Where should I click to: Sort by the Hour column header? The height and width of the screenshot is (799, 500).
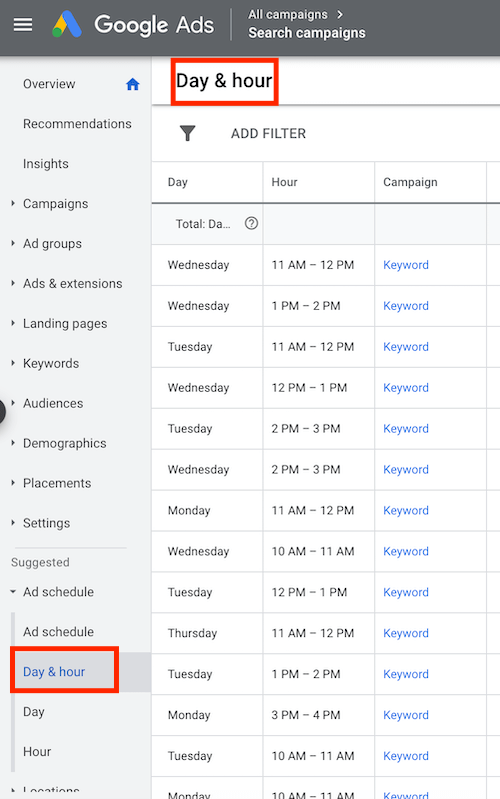(284, 182)
